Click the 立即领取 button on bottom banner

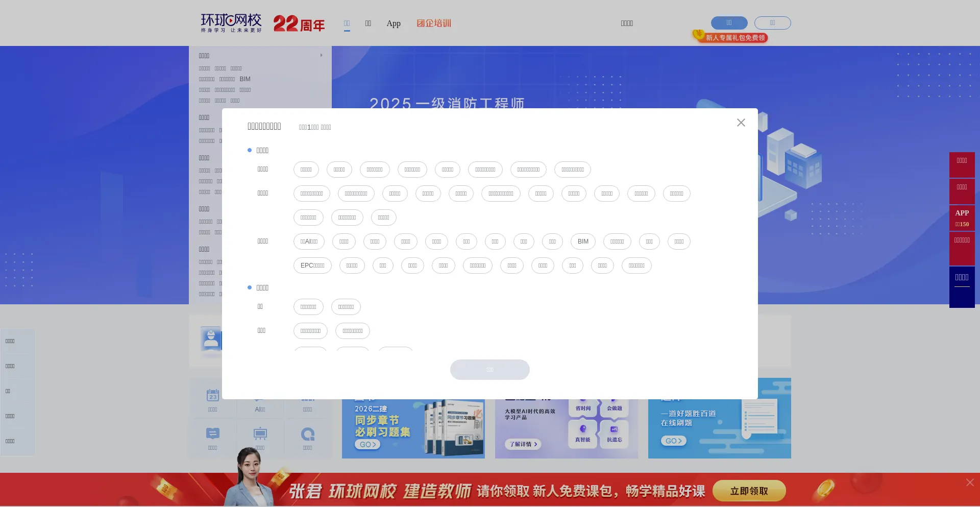pos(748,491)
